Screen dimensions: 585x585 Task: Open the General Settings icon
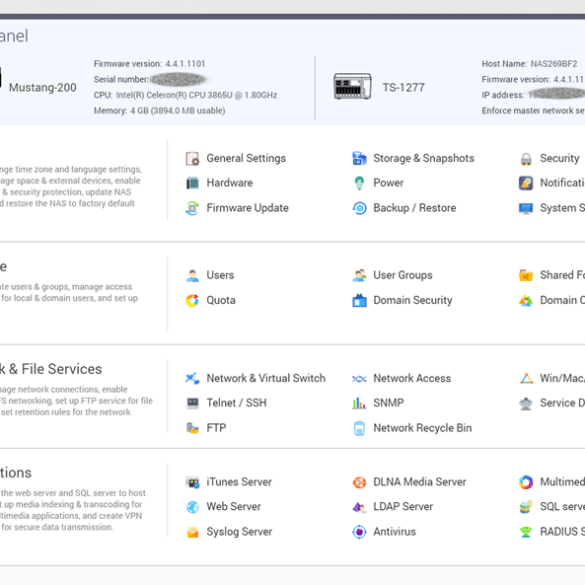point(193,159)
